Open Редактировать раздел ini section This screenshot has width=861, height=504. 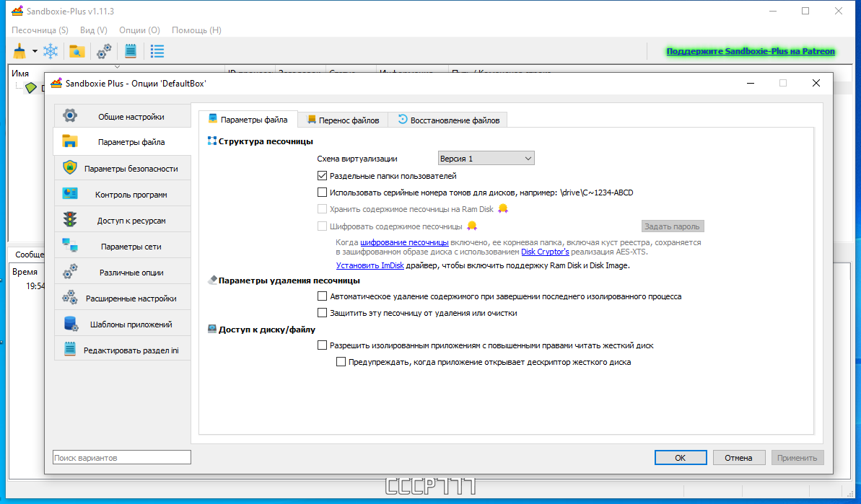point(123,350)
